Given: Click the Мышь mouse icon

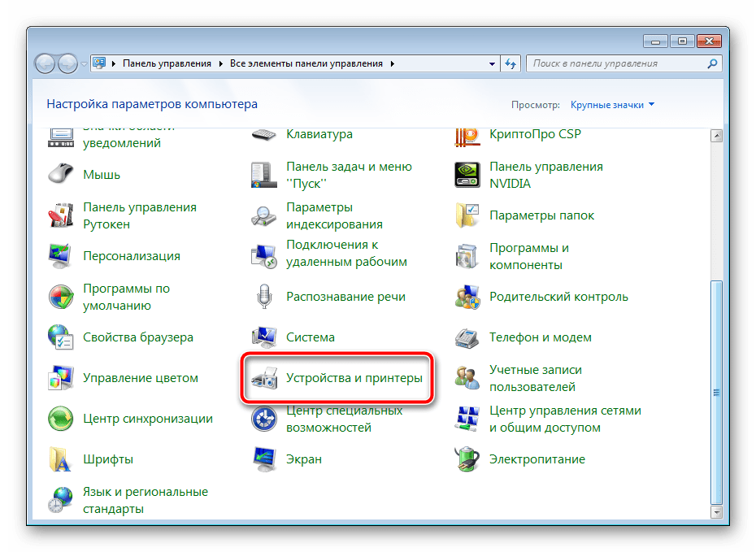Looking at the screenshot, I should [61, 175].
